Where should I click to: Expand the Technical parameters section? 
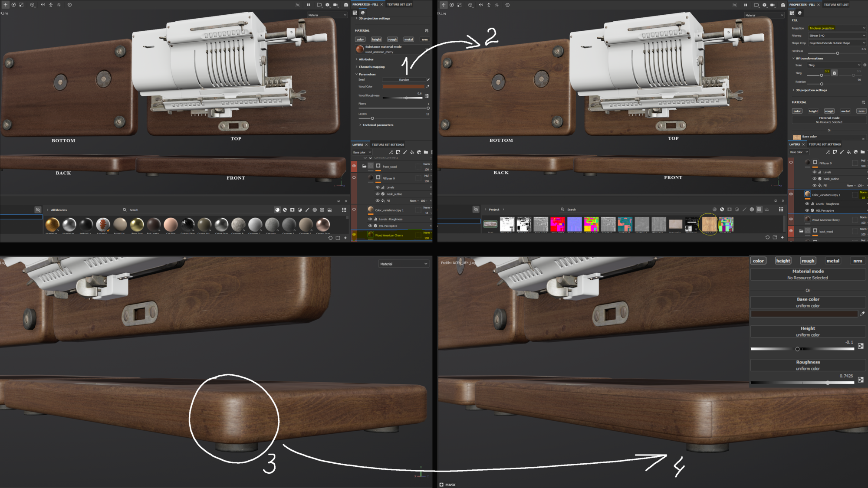coord(378,125)
